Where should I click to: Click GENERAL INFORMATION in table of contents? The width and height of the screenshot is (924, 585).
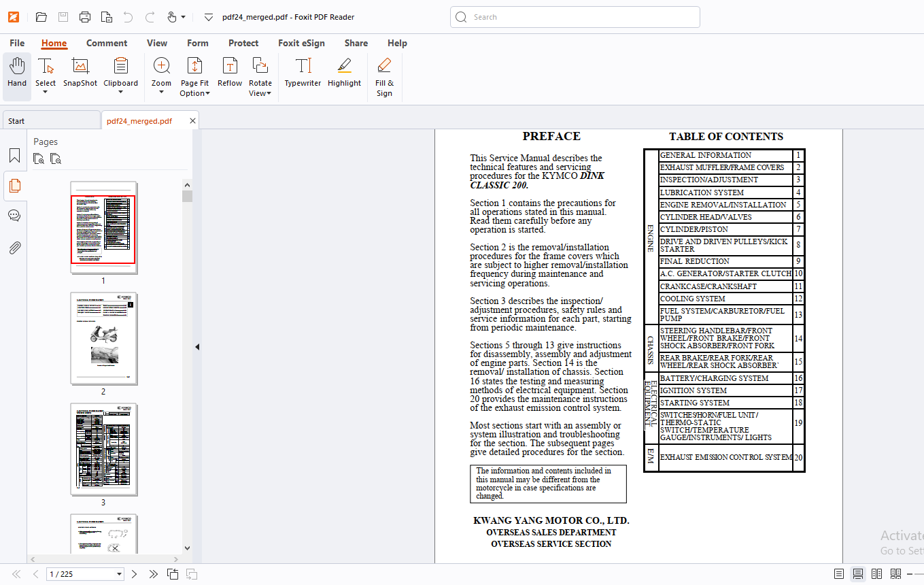(x=706, y=155)
